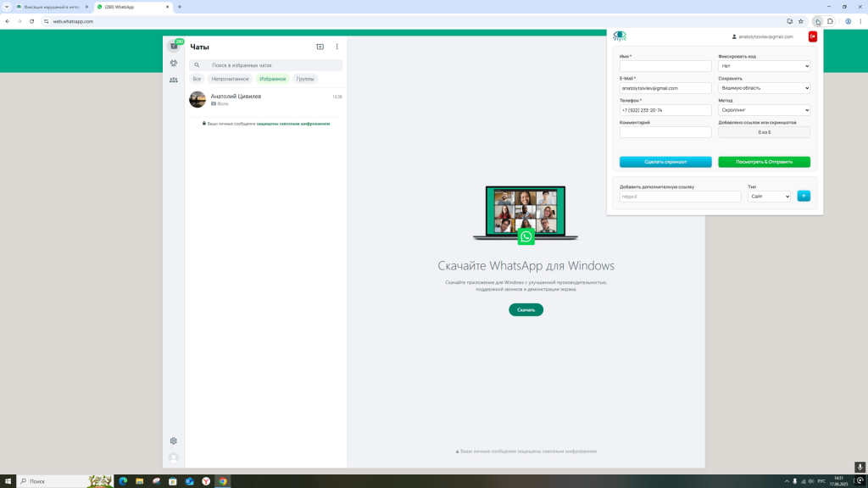Toggle the Группы chat filter
The height and width of the screenshot is (488, 868).
[x=305, y=79]
